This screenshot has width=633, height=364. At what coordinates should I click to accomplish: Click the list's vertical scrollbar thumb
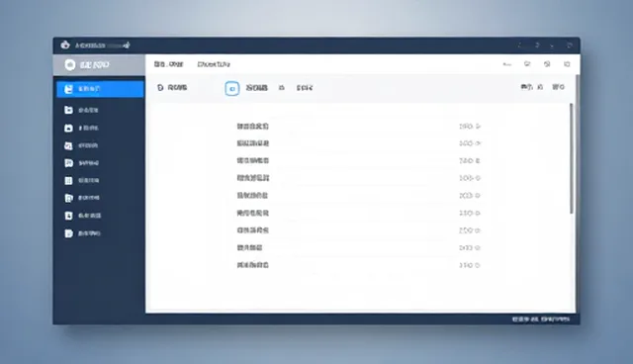point(572,158)
